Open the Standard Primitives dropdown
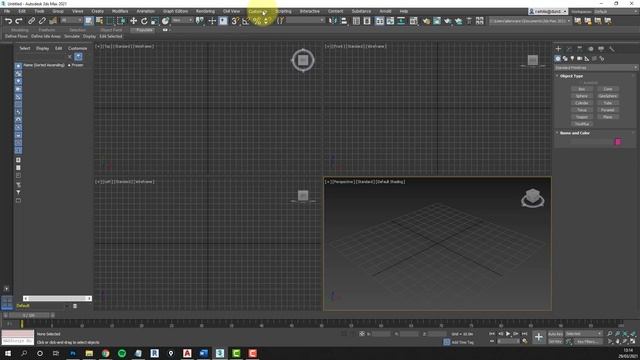 [596, 67]
